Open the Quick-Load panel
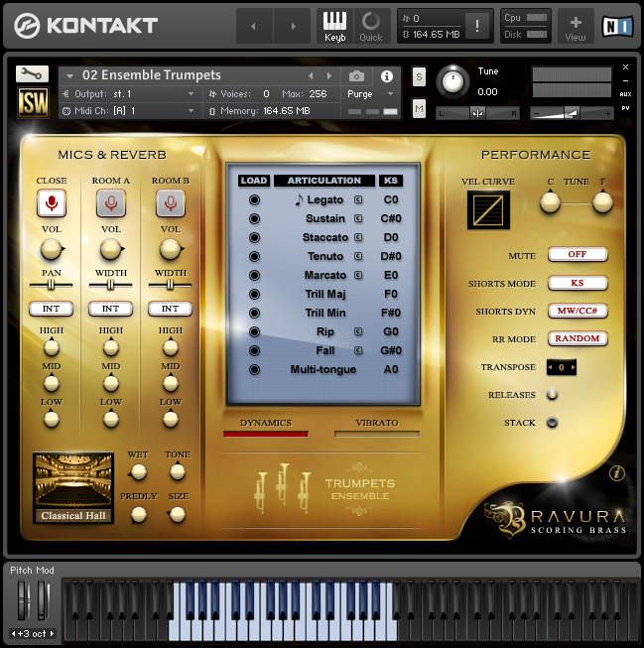The image size is (644, 648). [x=371, y=26]
